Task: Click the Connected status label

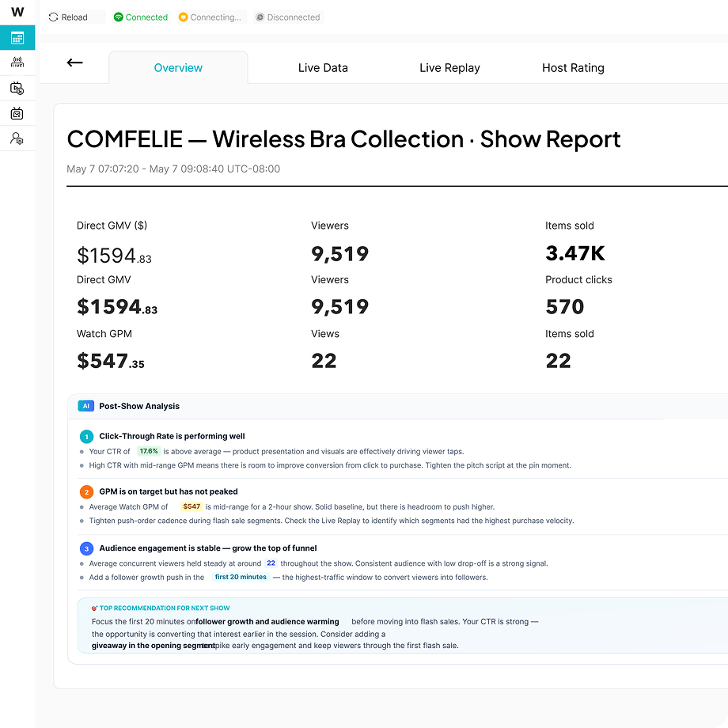Action: coord(146,17)
